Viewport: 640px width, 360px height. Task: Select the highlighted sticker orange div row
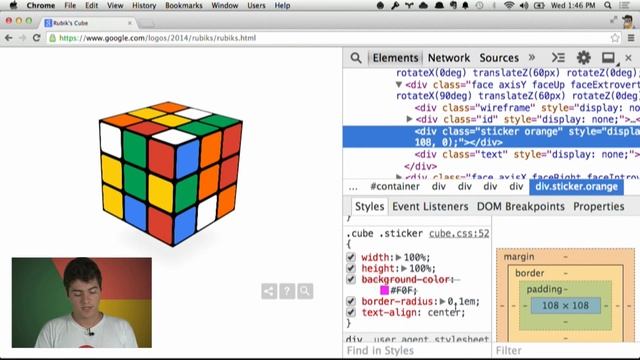[x=491, y=137]
